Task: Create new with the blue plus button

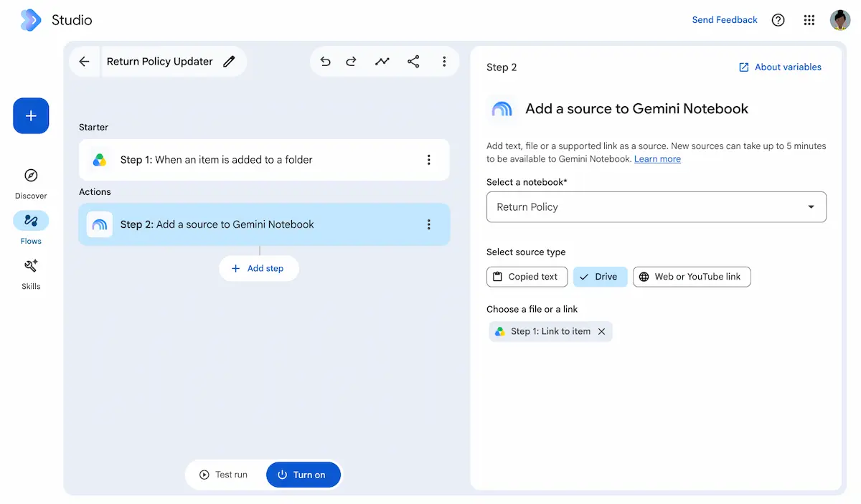Action: tap(31, 115)
